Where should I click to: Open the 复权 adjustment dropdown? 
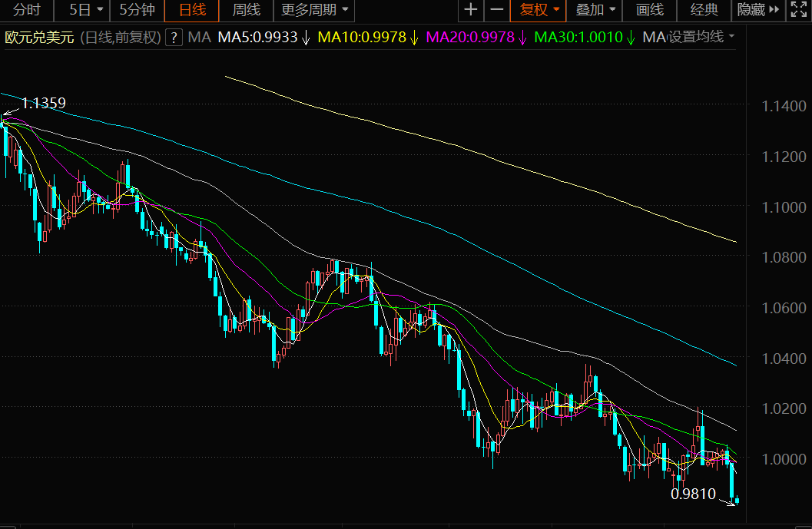point(539,10)
